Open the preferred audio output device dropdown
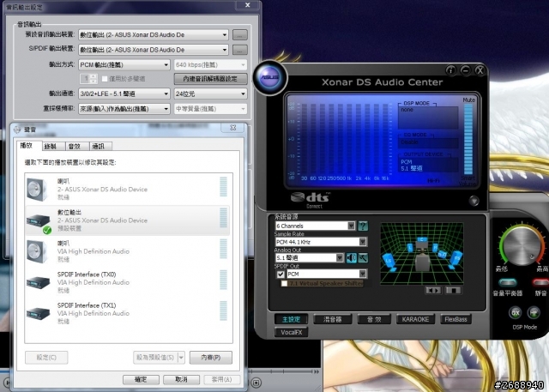Image resolution: width=549 pixels, height=392 pixels. [x=154, y=34]
